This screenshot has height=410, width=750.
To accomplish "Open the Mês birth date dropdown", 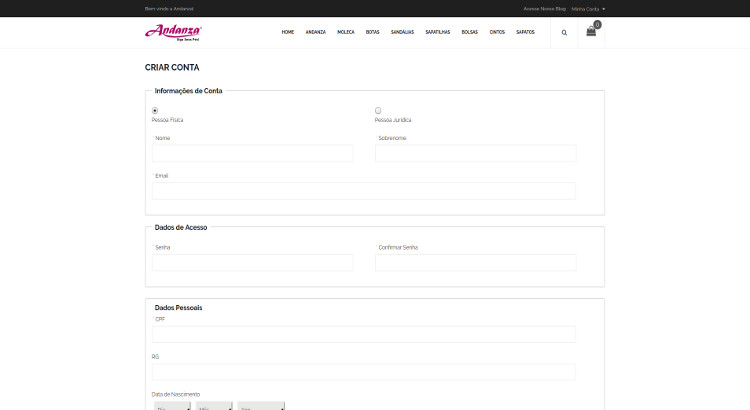I will click(x=214, y=406).
